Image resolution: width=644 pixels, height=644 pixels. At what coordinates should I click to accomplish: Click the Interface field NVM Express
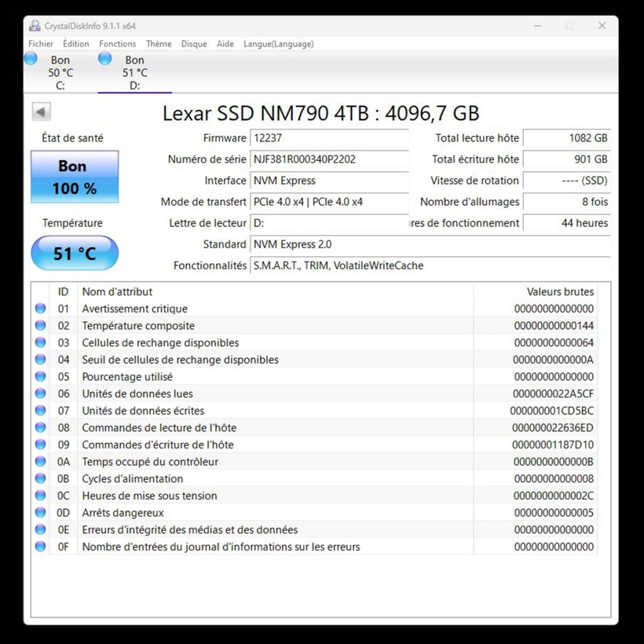[x=330, y=180]
